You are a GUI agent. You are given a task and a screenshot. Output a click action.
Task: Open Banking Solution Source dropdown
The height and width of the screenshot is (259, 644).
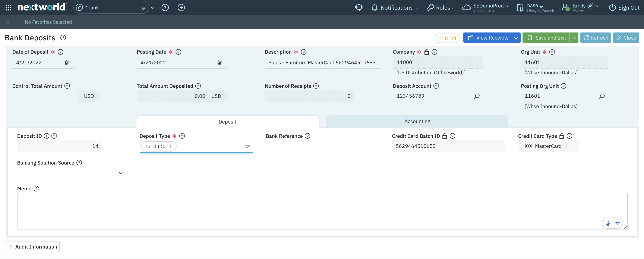121,173
